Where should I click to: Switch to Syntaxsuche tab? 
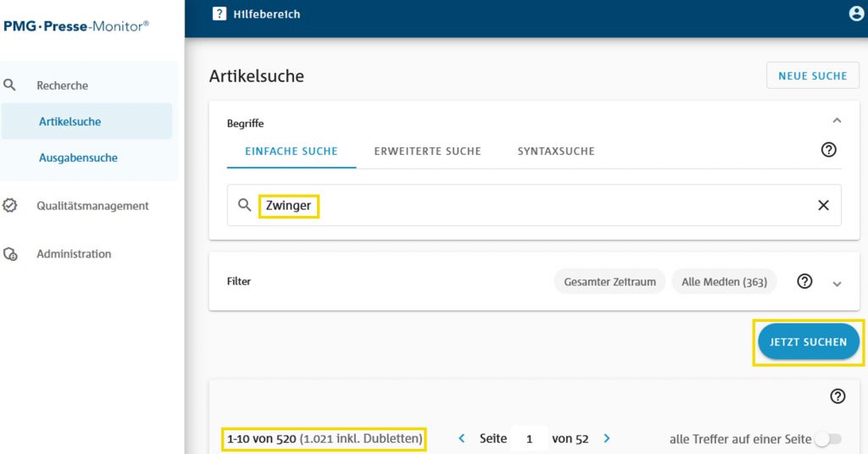tap(556, 151)
